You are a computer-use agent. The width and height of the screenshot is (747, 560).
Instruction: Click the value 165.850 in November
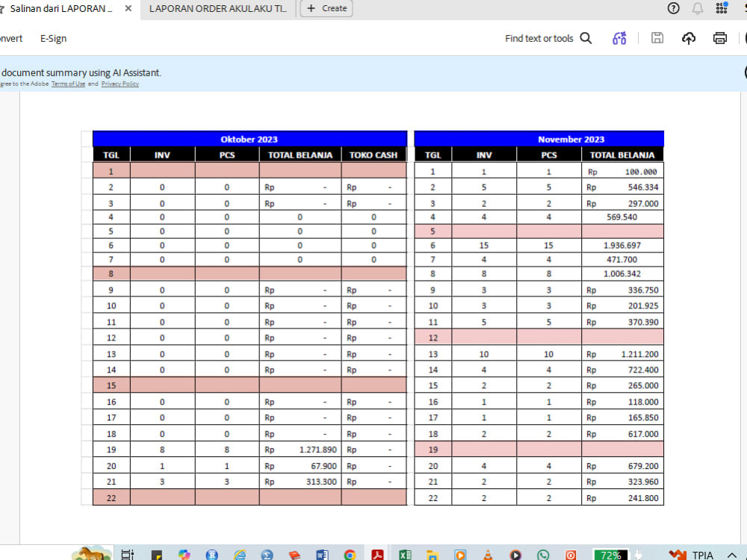point(643,417)
